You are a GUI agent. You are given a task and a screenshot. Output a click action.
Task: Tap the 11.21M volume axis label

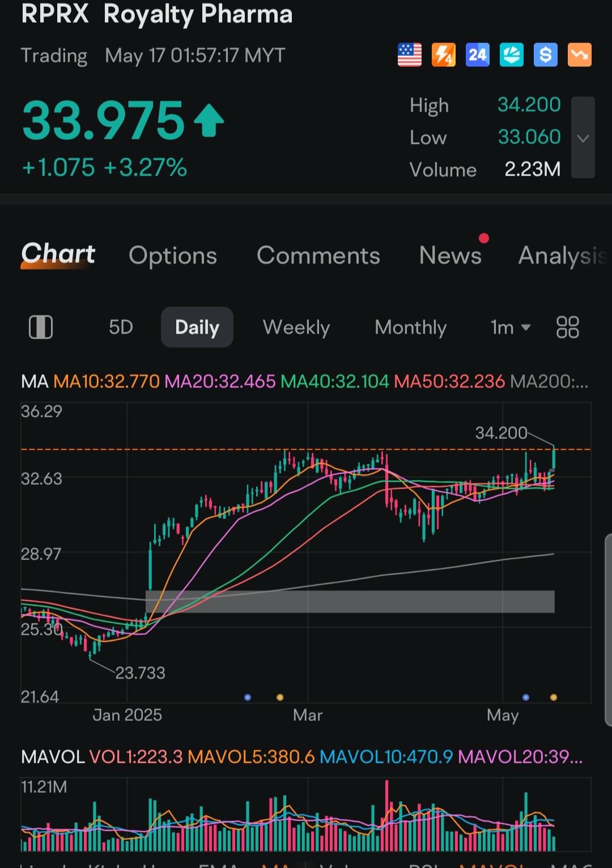point(44,787)
